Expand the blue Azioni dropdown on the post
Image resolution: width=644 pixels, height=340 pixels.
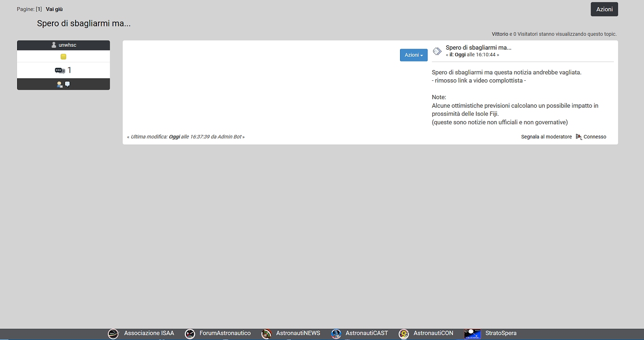click(x=413, y=55)
